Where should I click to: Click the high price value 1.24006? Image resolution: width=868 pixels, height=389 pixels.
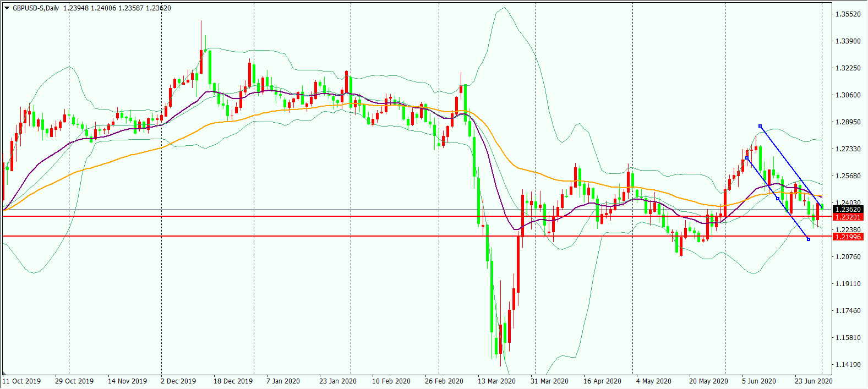(103, 8)
